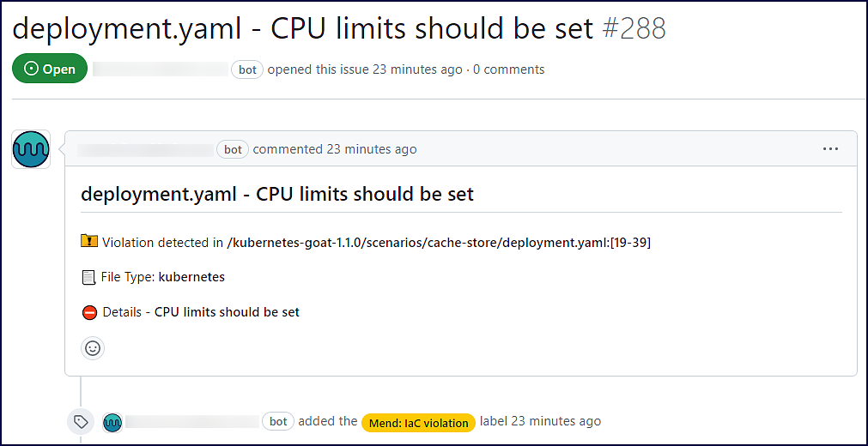
Task: Click the green Open status badge
Action: pos(50,69)
